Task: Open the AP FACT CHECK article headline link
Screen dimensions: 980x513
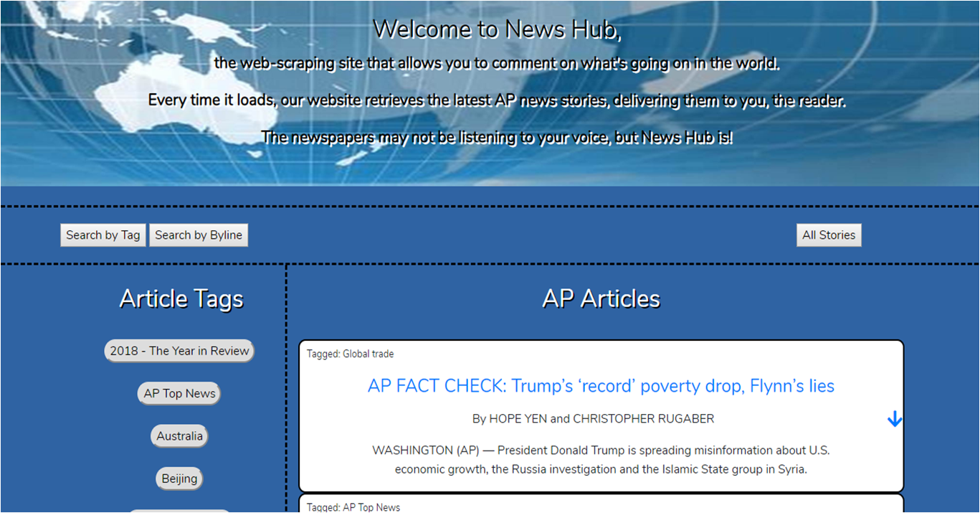Action: (x=601, y=386)
